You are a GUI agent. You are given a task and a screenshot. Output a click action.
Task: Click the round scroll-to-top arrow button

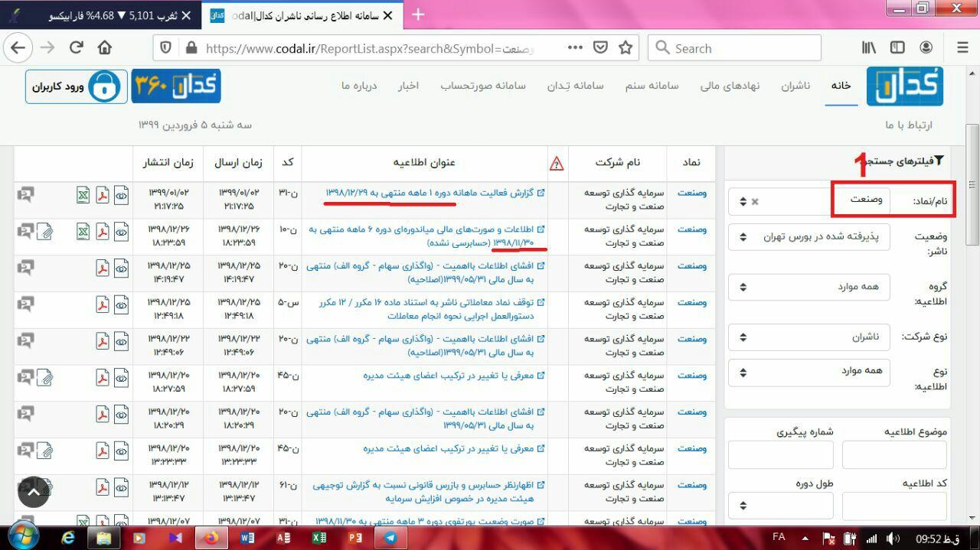tap(34, 493)
